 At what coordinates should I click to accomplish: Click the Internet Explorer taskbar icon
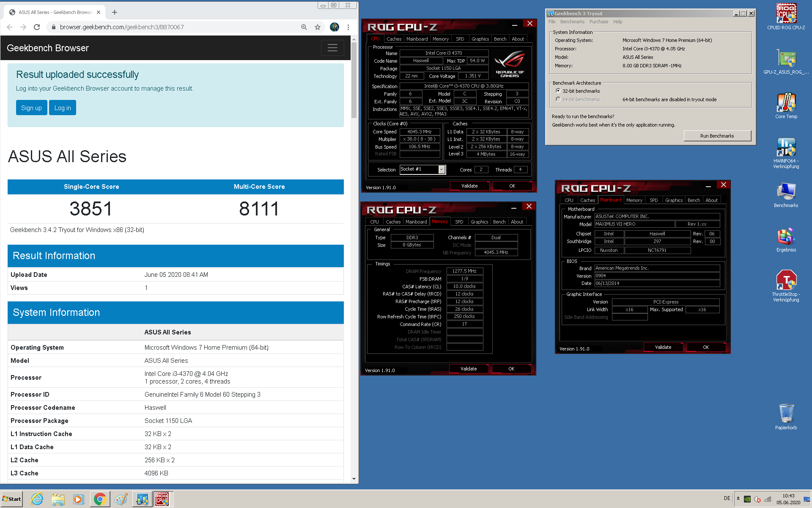click(x=37, y=499)
